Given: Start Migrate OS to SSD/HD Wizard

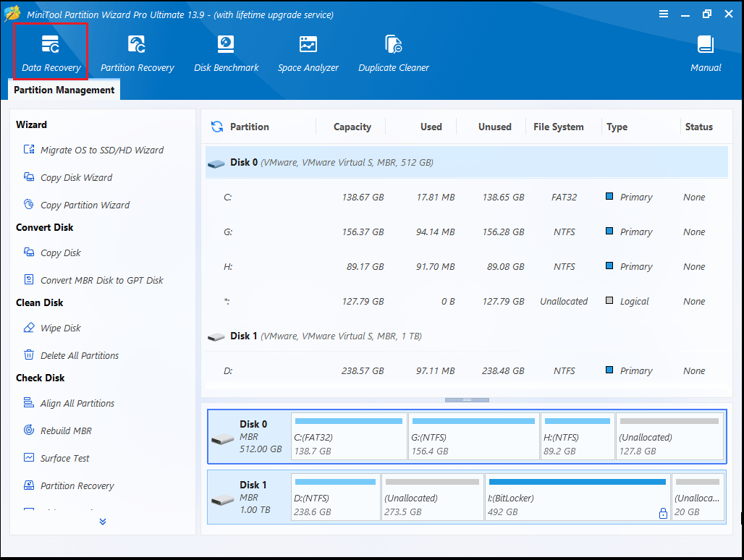Looking at the screenshot, I should 93,150.
